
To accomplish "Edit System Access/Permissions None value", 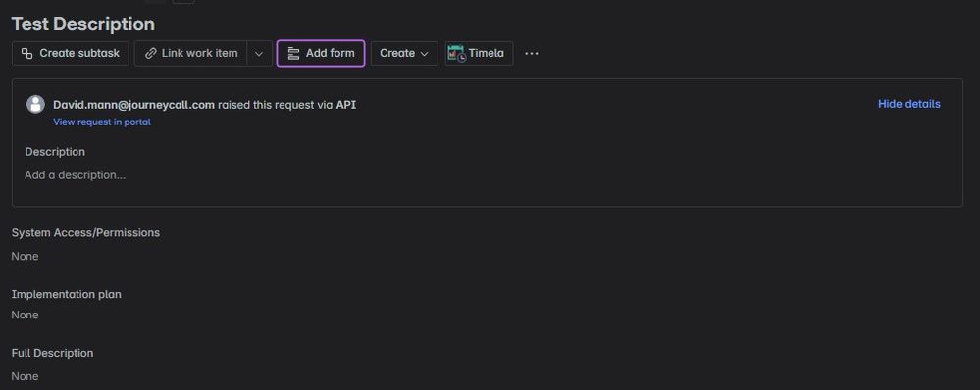I will click(x=25, y=257).
